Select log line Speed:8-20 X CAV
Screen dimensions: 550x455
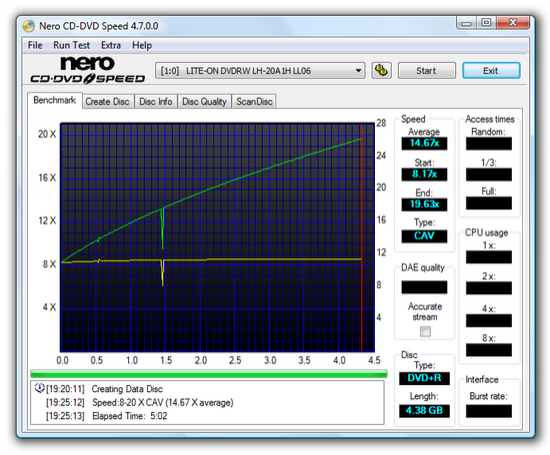(x=163, y=403)
